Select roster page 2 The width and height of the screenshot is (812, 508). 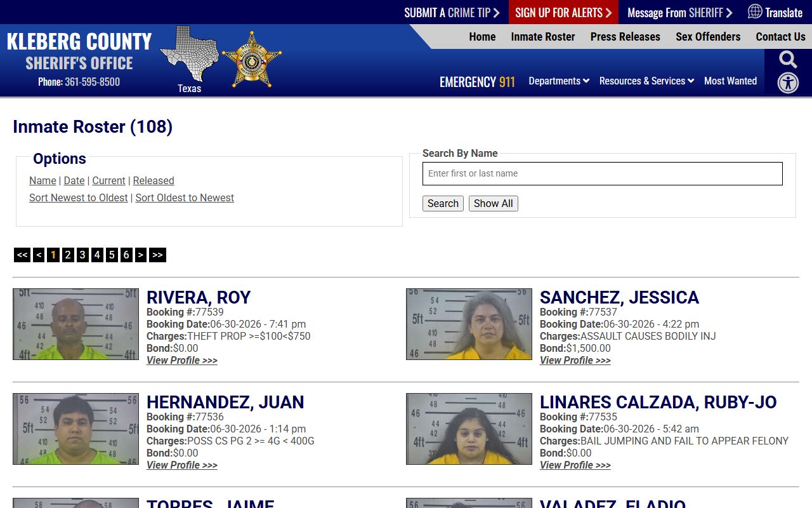tap(68, 255)
